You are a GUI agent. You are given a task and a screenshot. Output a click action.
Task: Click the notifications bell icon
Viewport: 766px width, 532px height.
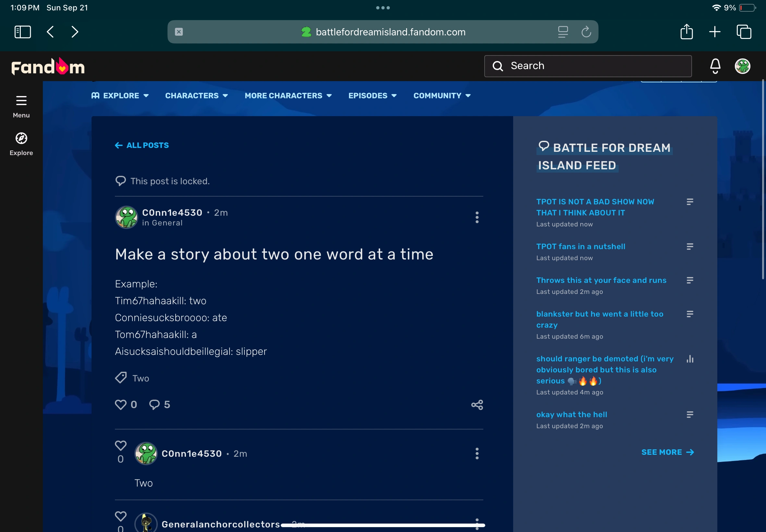pos(715,66)
